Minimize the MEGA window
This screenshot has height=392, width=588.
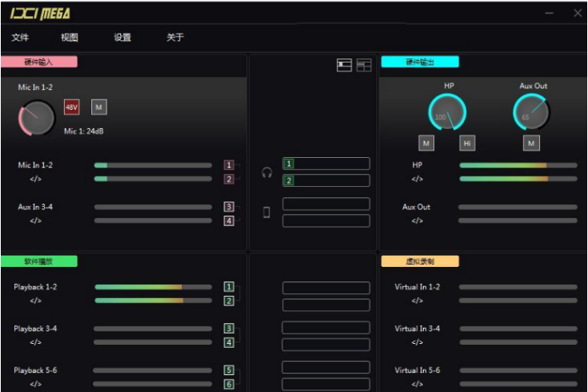549,13
